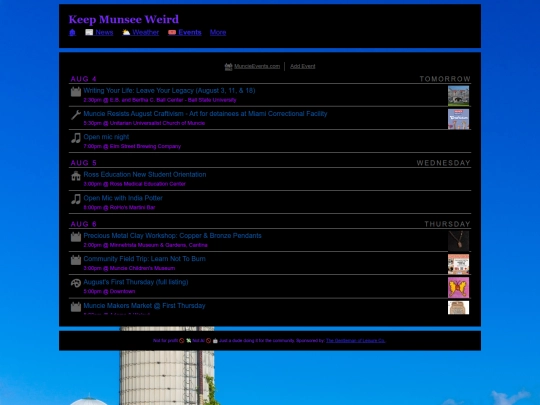
Task: View butterfly thumbnail for First Thursday event
Action: [x=458, y=287]
